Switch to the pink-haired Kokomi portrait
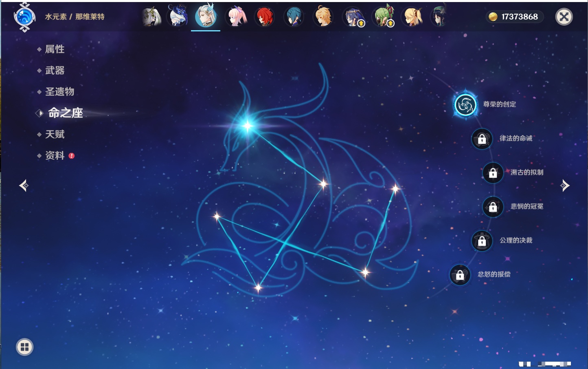This screenshot has width=588, height=369. pyautogui.click(x=237, y=17)
